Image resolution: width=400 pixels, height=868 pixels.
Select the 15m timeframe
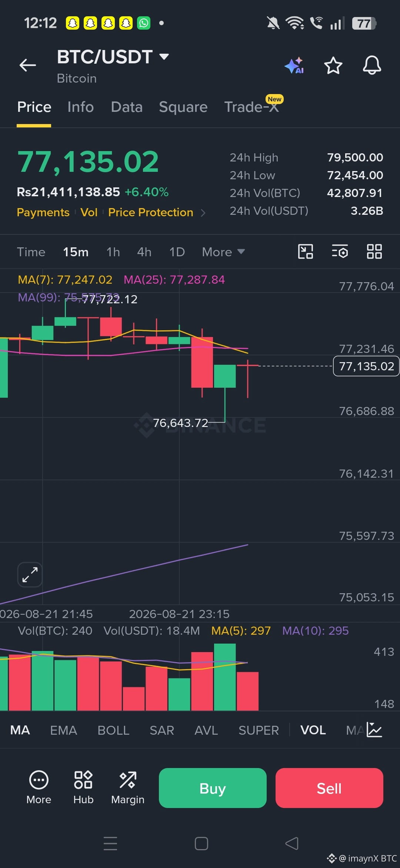tap(76, 252)
